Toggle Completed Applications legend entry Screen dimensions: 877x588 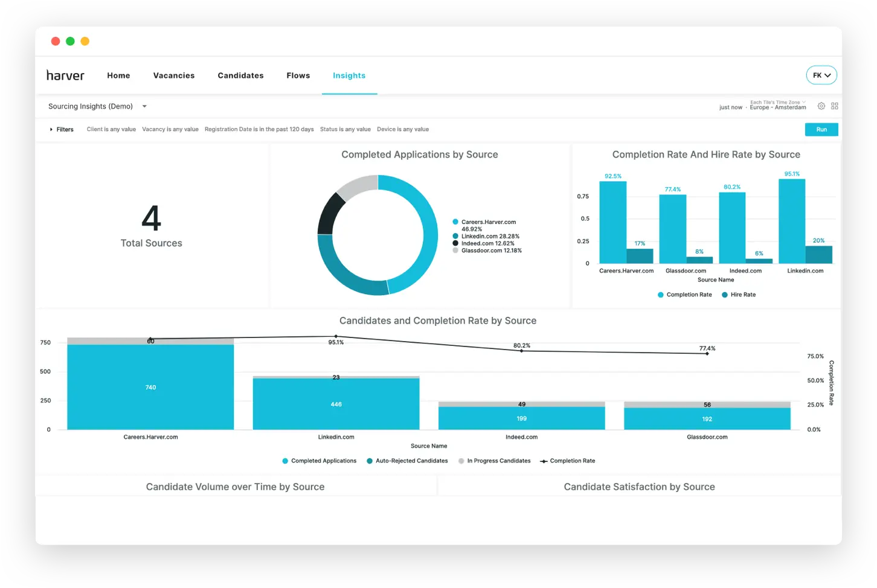point(320,461)
